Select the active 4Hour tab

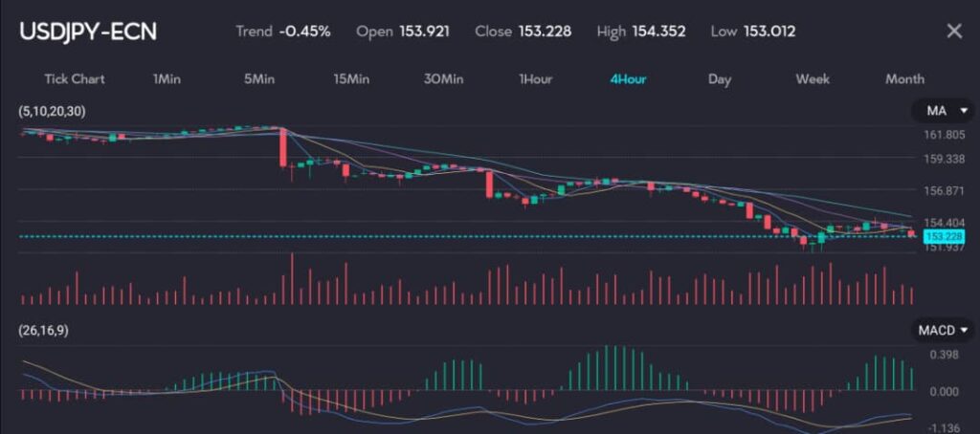pyautogui.click(x=628, y=78)
